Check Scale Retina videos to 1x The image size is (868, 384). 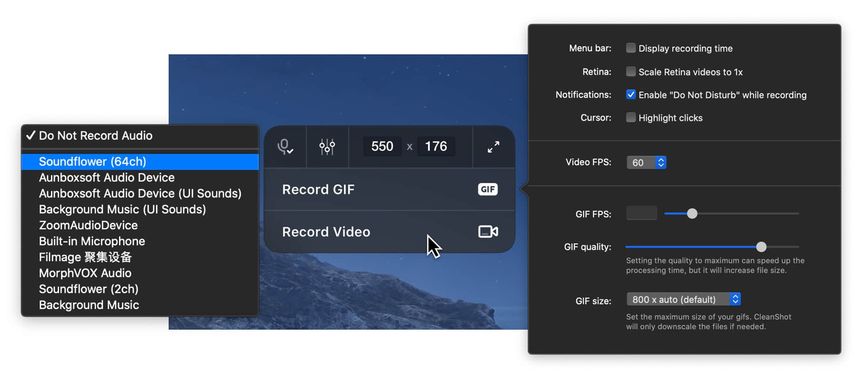coord(631,71)
